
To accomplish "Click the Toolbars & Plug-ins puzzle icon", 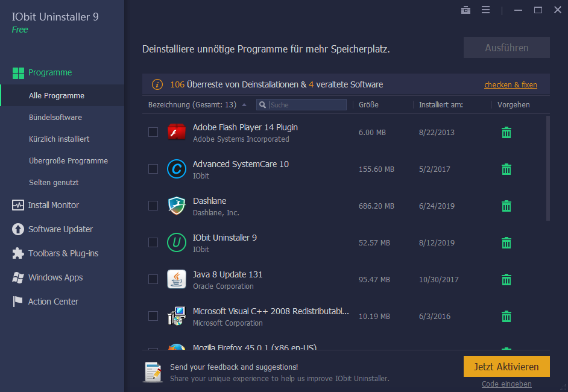I will 17,253.
